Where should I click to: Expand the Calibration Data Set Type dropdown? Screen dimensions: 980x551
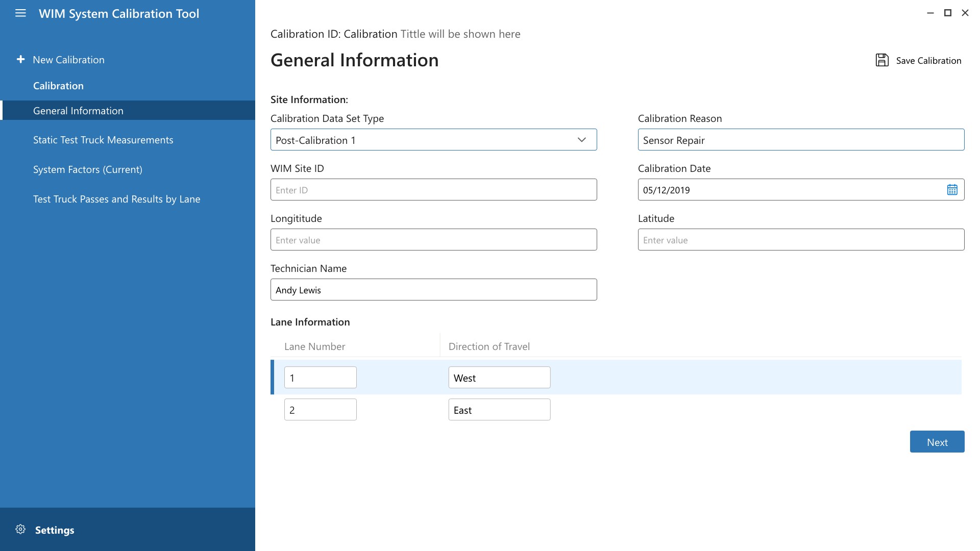pyautogui.click(x=581, y=140)
